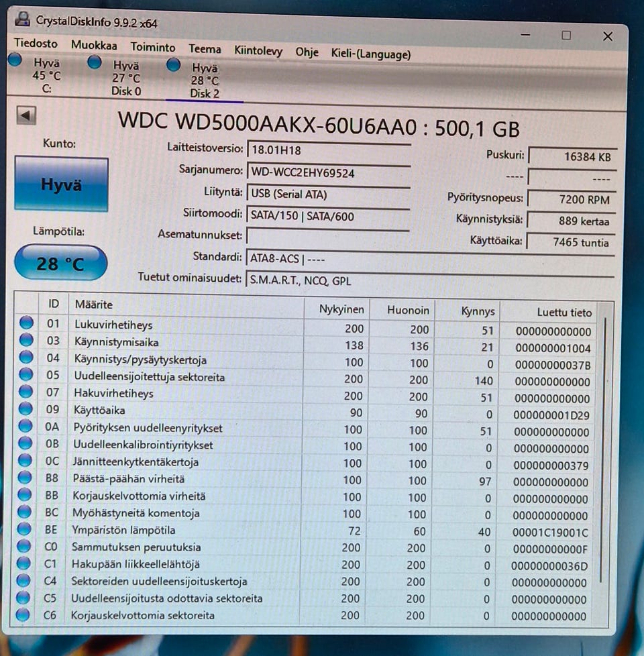Open the Kieli-(Language) menu
This screenshot has height=656, width=644.
click(x=371, y=54)
